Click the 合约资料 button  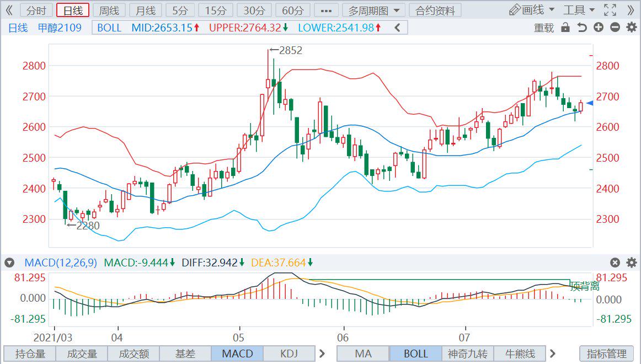pos(435,10)
